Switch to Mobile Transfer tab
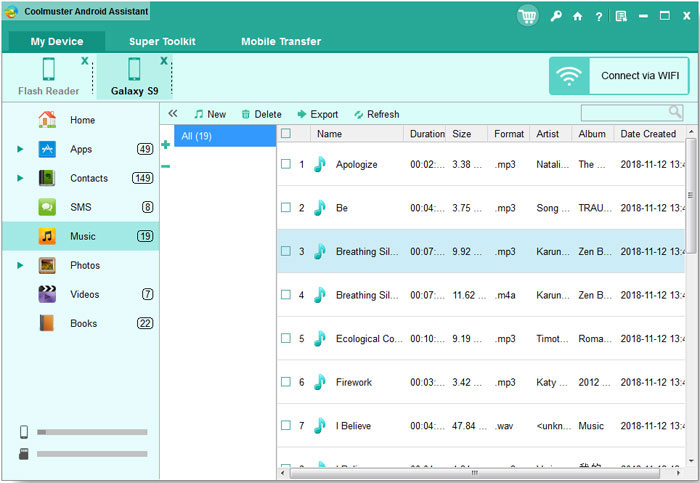 pyautogui.click(x=281, y=42)
